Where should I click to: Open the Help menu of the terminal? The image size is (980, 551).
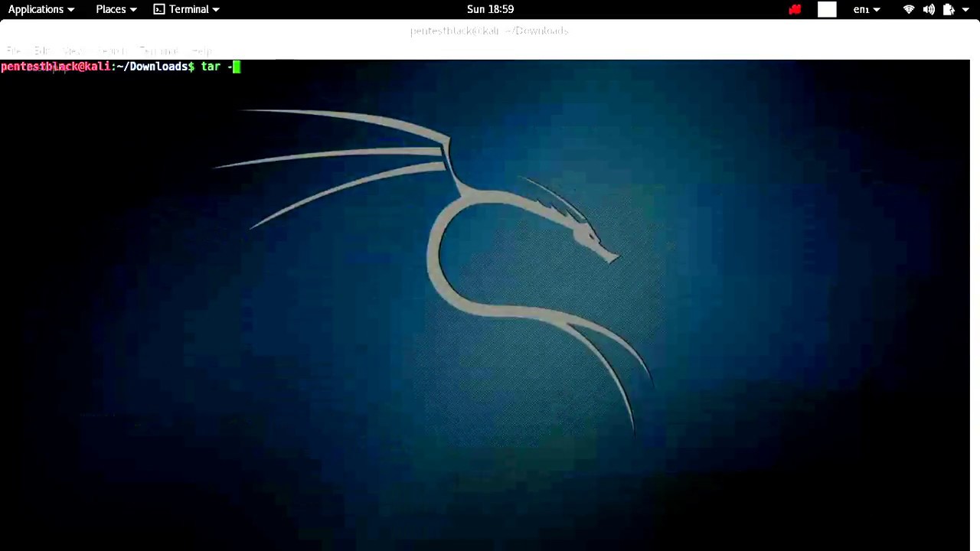[x=201, y=51]
